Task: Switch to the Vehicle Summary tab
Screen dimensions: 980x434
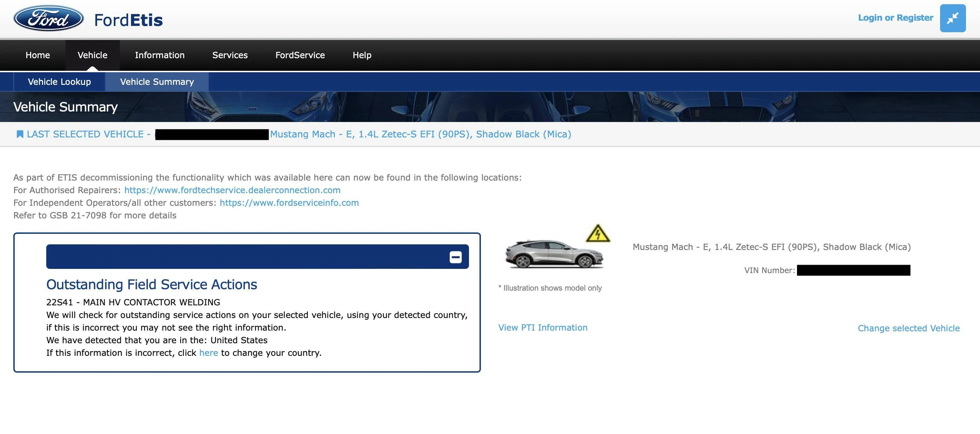Action: click(157, 82)
